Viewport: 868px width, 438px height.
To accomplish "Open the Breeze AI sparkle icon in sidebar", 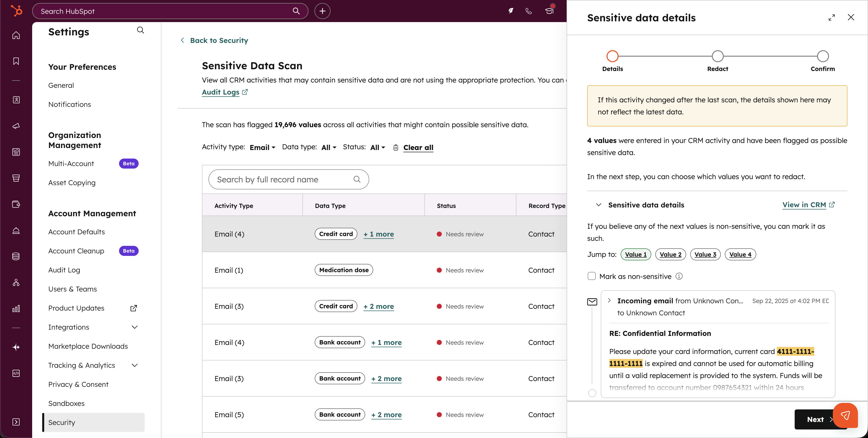I will [x=16, y=347].
